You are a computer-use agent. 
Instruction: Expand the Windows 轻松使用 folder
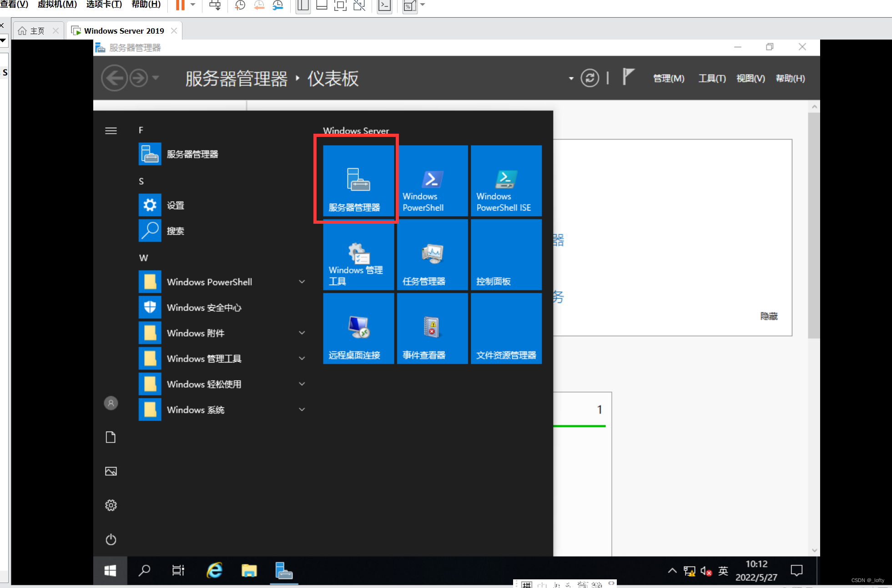[x=223, y=384]
